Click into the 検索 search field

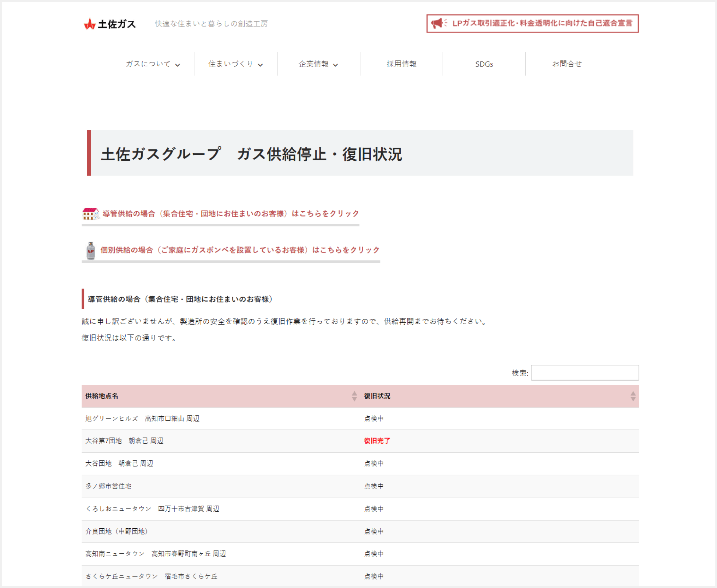pyautogui.click(x=585, y=373)
